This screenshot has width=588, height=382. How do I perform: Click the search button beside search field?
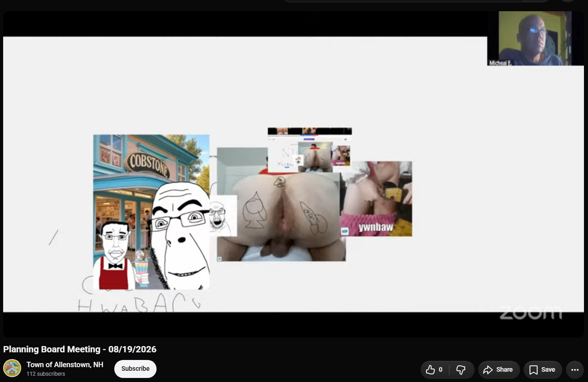pos(536,1)
